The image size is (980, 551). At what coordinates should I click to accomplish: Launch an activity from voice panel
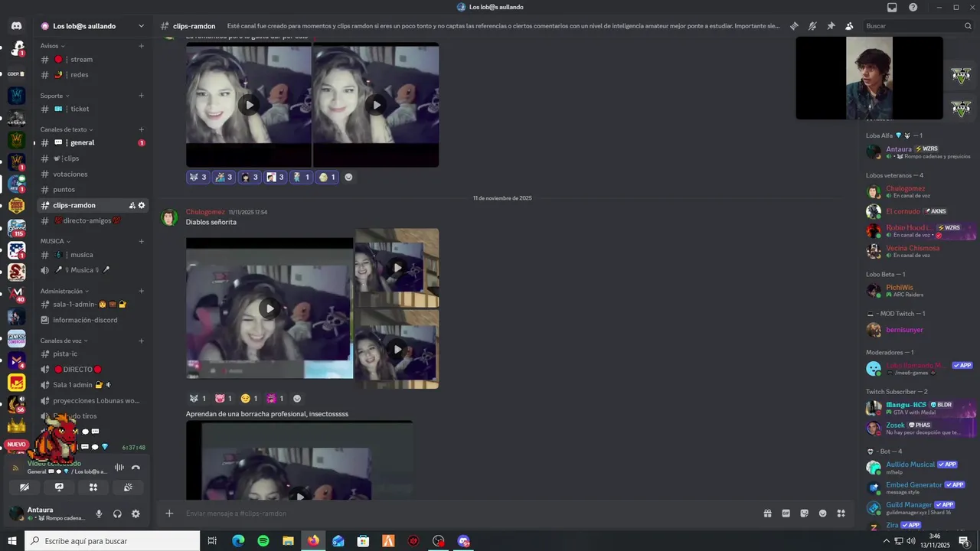(93, 487)
